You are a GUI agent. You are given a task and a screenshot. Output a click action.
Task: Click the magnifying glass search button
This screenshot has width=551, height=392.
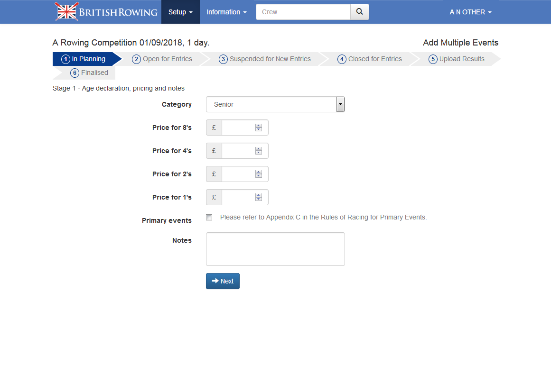tap(359, 12)
